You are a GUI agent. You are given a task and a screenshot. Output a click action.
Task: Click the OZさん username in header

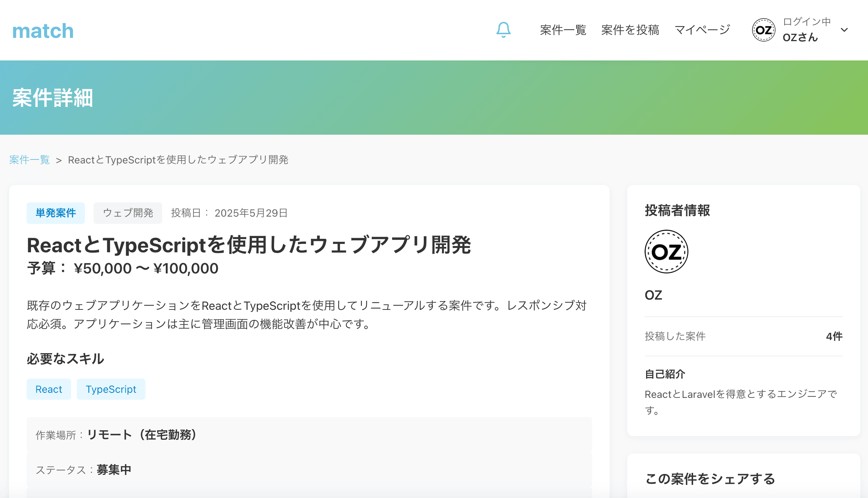tap(800, 37)
